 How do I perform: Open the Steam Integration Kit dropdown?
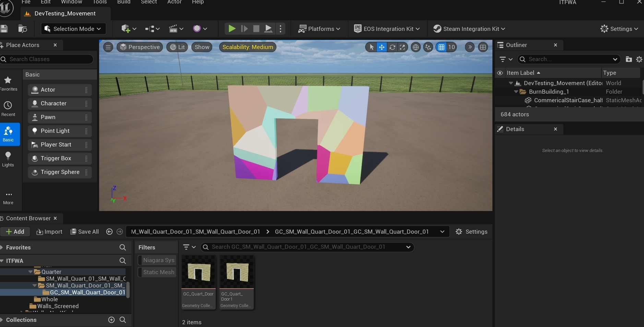(469, 29)
